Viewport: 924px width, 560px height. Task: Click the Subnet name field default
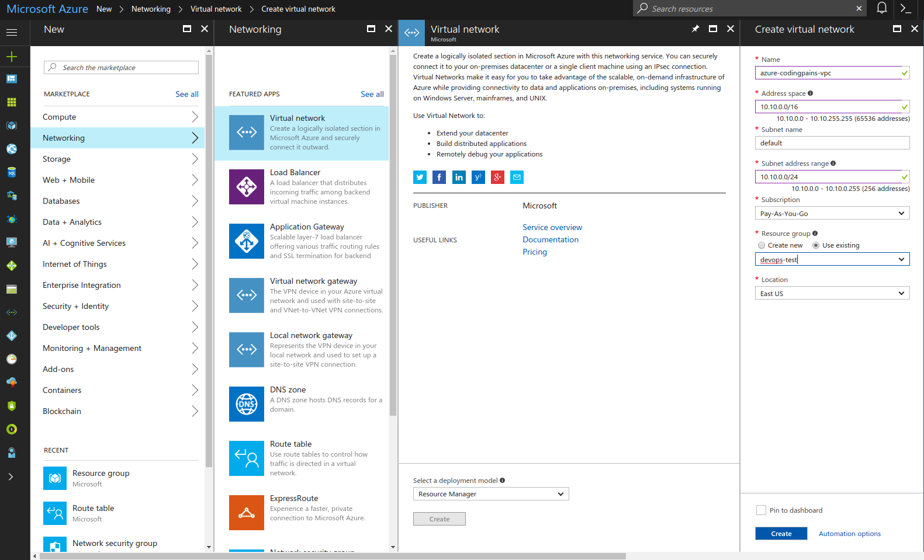(x=832, y=143)
